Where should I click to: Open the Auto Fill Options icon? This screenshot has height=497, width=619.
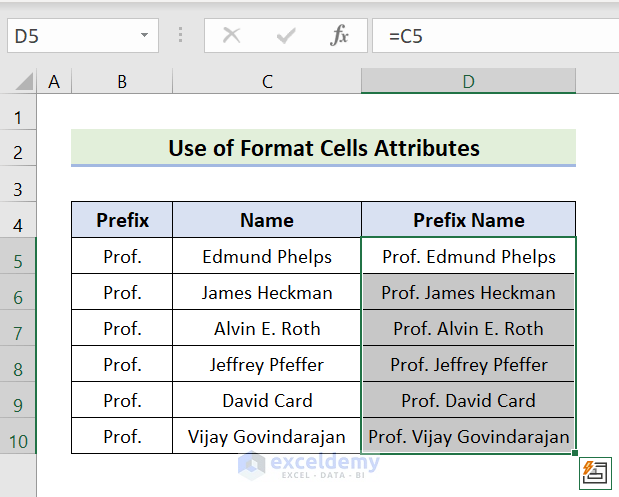[597, 472]
